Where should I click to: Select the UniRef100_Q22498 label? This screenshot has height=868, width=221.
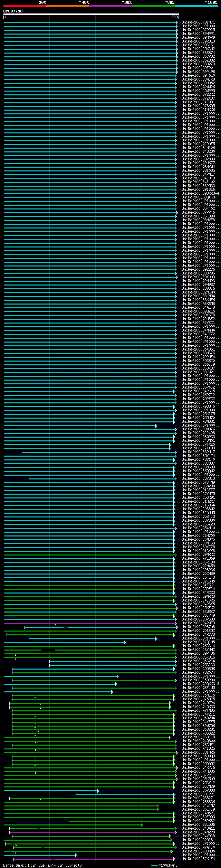(x=198, y=433)
